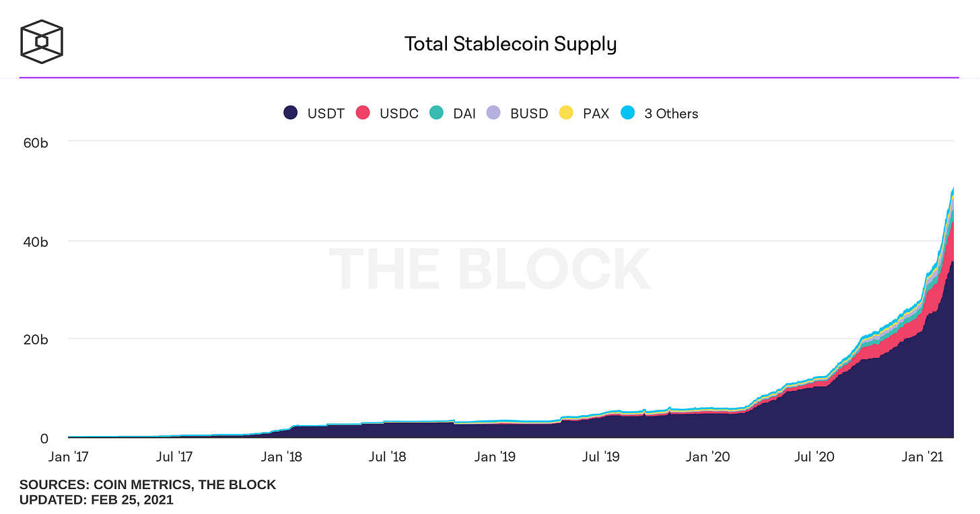The image size is (980, 514).
Task: Click the teal DAI legend circle
Action: [437, 113]
